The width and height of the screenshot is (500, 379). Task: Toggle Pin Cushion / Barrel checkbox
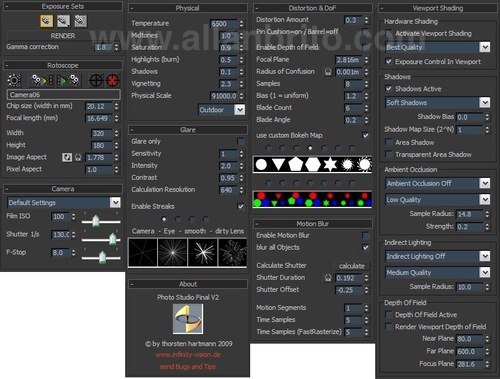click(x=366, y=32)
